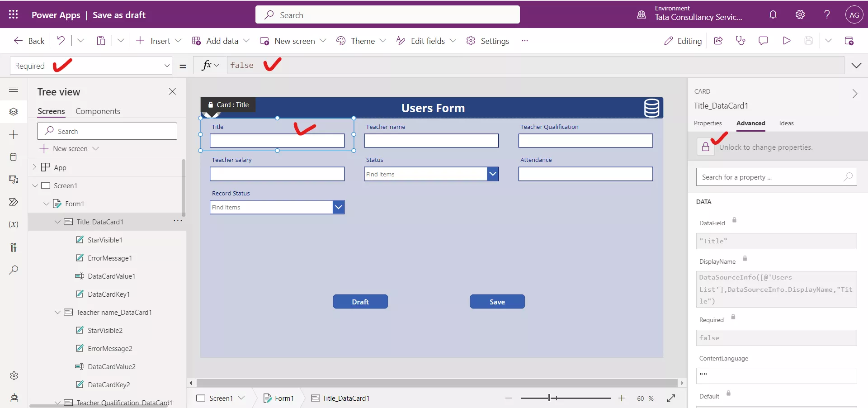Switch to the Properties tab of Title_DataCard1

(x=708, y=123)
